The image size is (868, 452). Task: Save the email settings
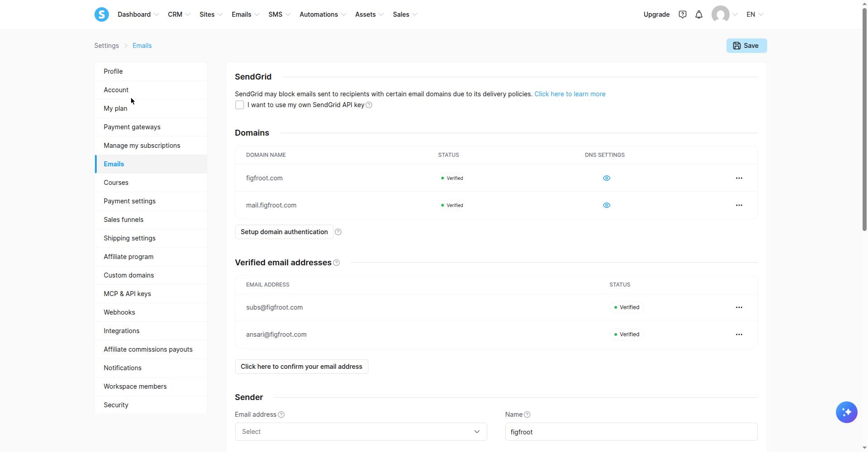pyautogui.click(x=746, y=46)
